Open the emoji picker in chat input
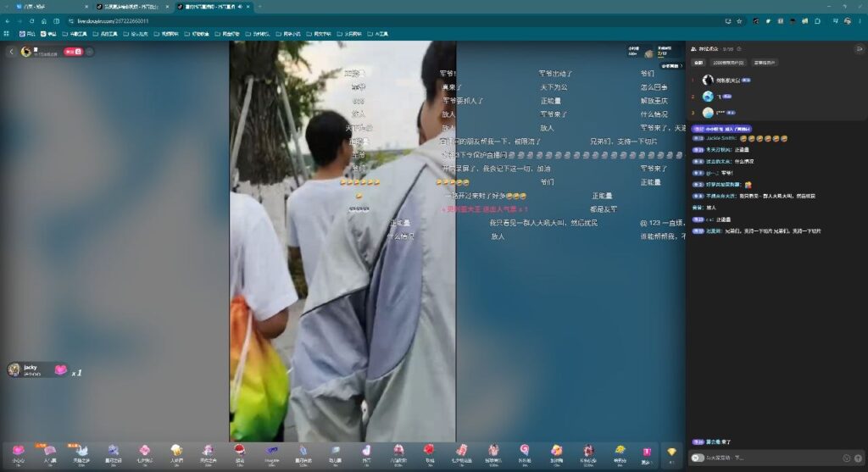The height and width of the screenshot is (472, 868). [846, 458]
